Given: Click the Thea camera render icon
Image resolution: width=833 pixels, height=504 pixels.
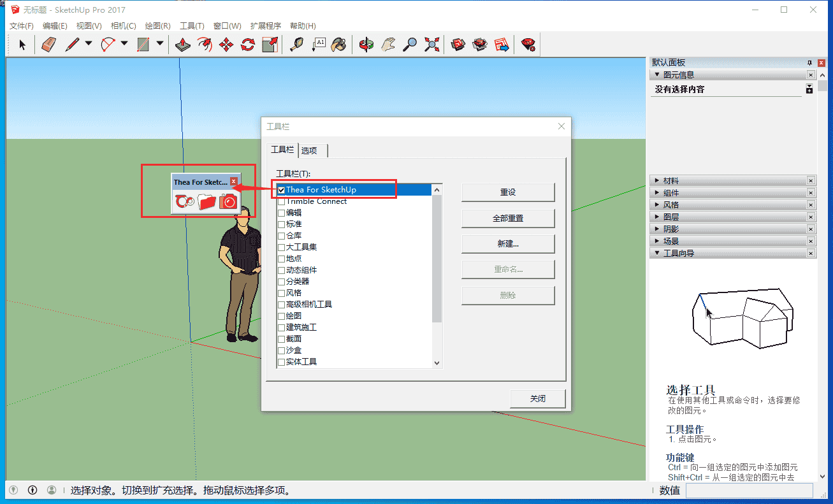Looking at the screenshot, I should (228, 202).
